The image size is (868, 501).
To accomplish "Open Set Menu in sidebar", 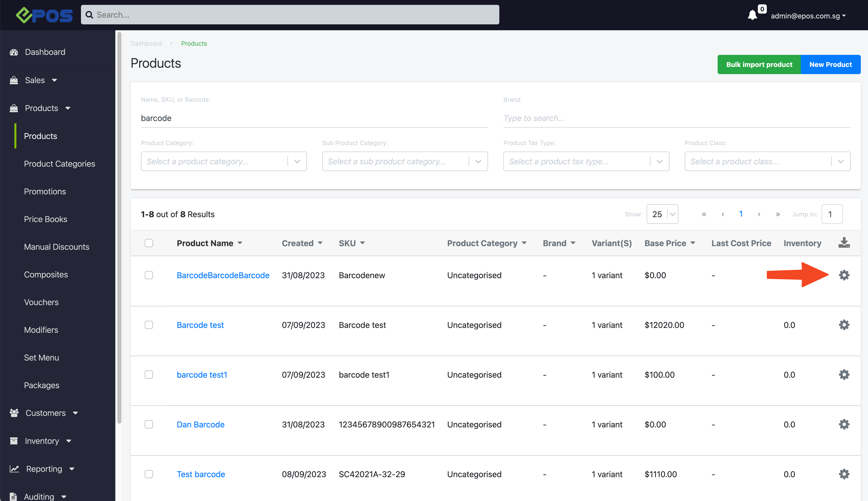I will (42, 357).
